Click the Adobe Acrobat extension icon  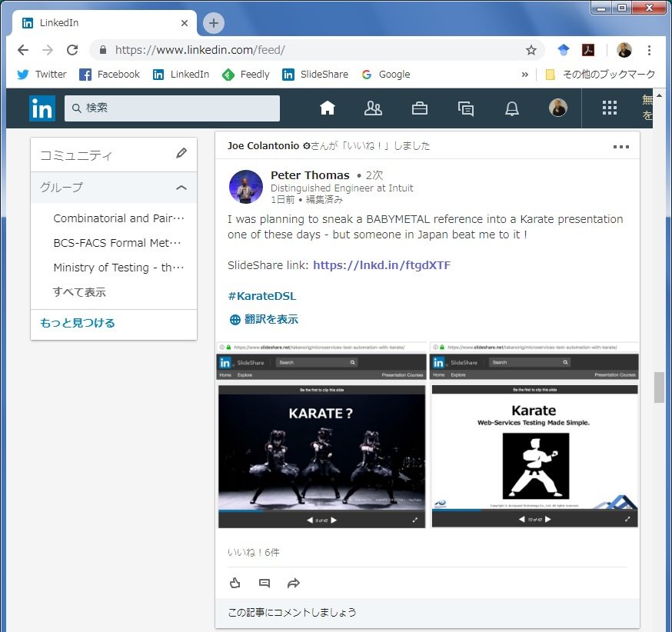tap(588, 50)
